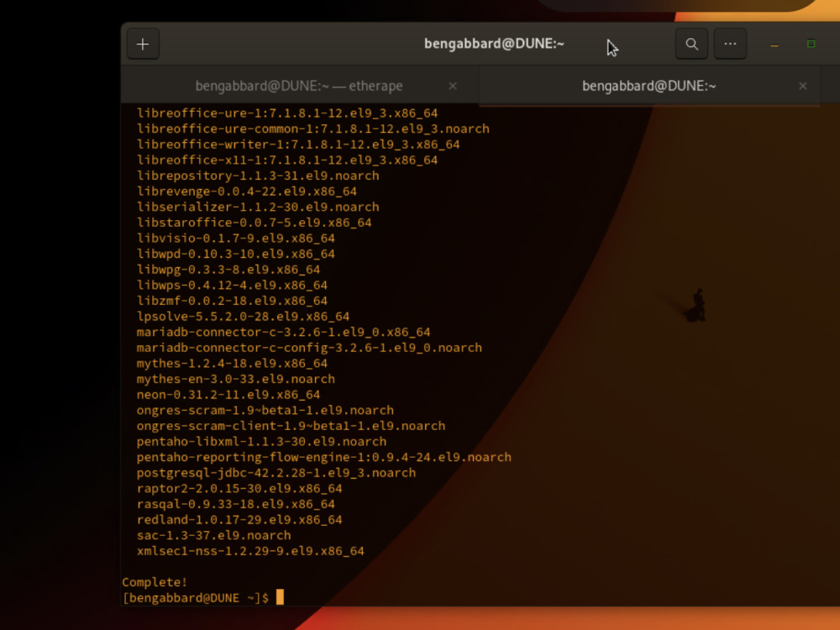This screenshot has height=630, width=840.
Task: Close the etherape tab
Action: [453, 86]
